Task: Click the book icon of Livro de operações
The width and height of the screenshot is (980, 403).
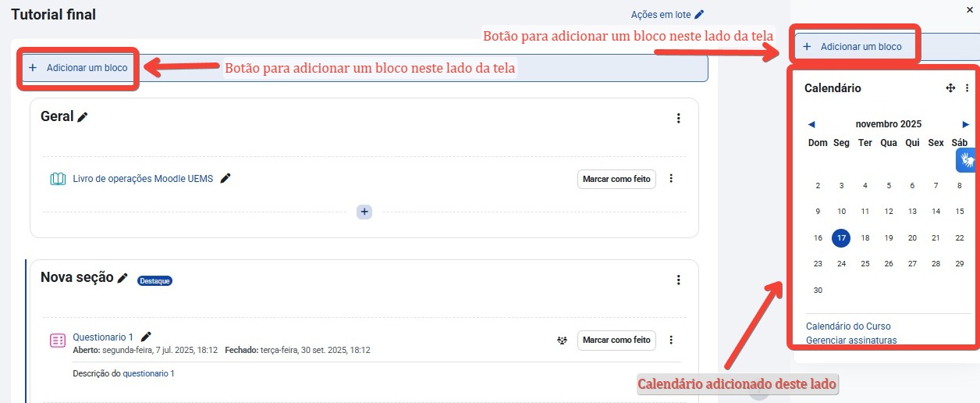Action: click(58, 179)
